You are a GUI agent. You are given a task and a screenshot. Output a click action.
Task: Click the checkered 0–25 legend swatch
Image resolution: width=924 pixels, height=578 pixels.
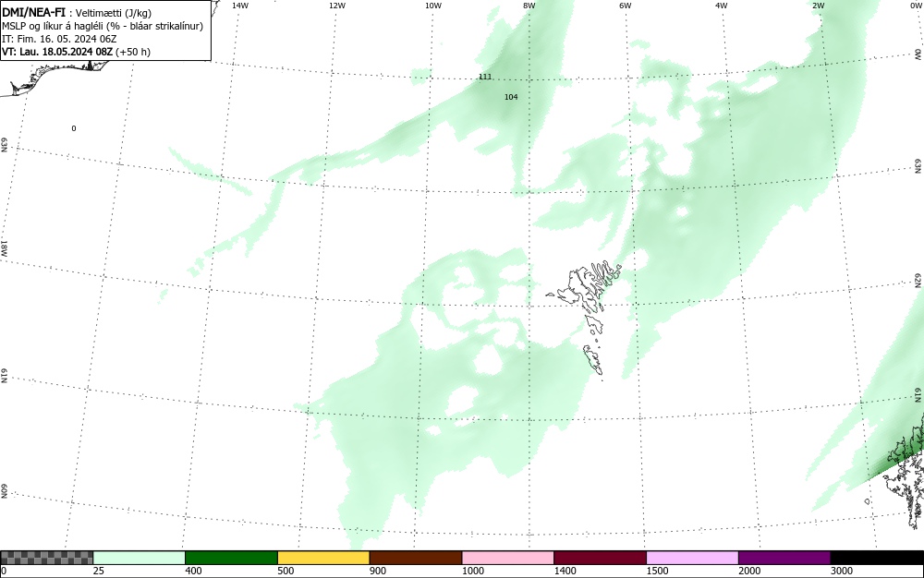click(46, 558)
